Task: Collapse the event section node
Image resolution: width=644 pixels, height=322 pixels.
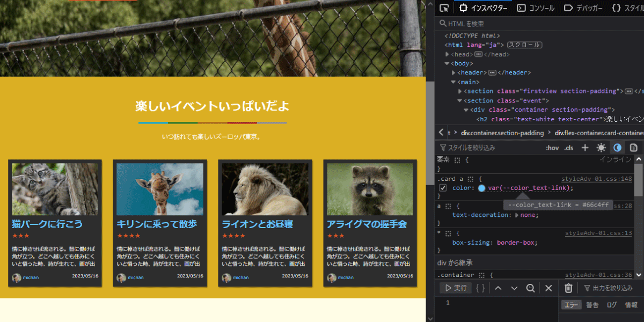Action: click(460, 100)
